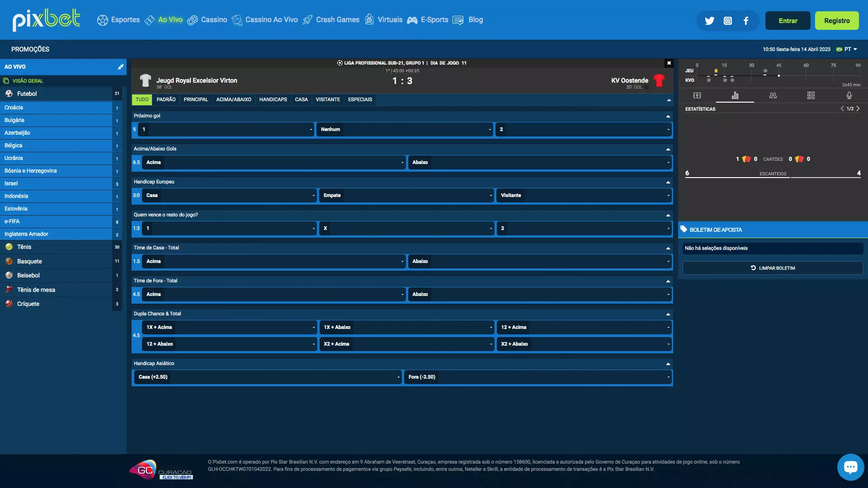868x488 pixels.
Task: Click the Tênis de mesa paddle icon
Action: 9,290
